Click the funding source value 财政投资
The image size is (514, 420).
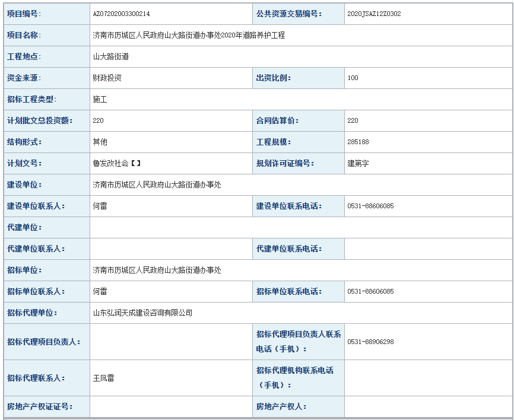pyautogui.click(x=107, y=78)
